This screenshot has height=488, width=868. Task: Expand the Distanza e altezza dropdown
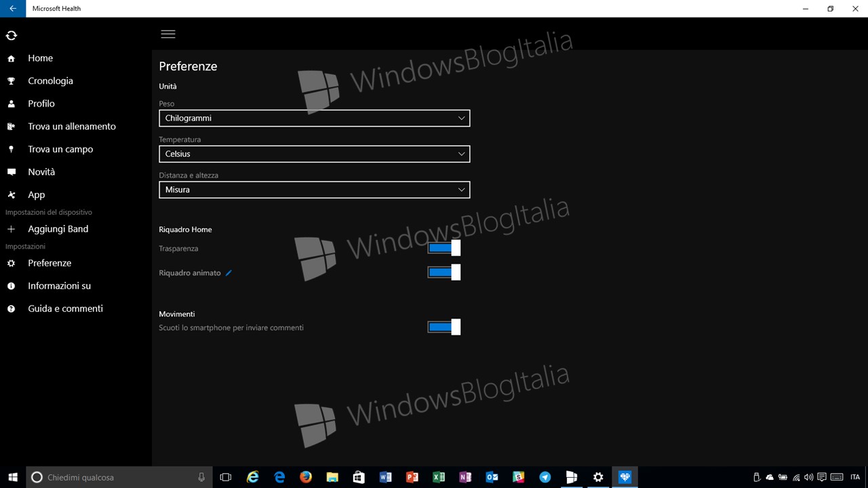point(315,190)
